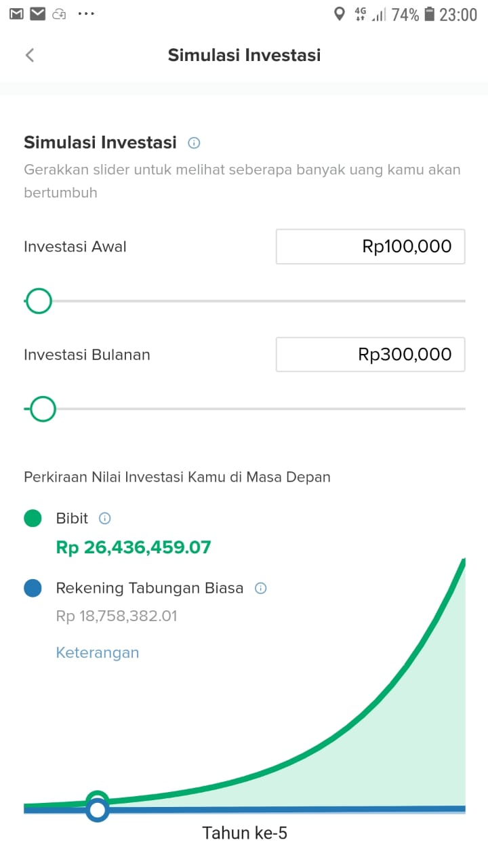Viewport: 488px width, 868px height.
Task: Tap the Simulasi Investasi page title
Action: [244, 55]
